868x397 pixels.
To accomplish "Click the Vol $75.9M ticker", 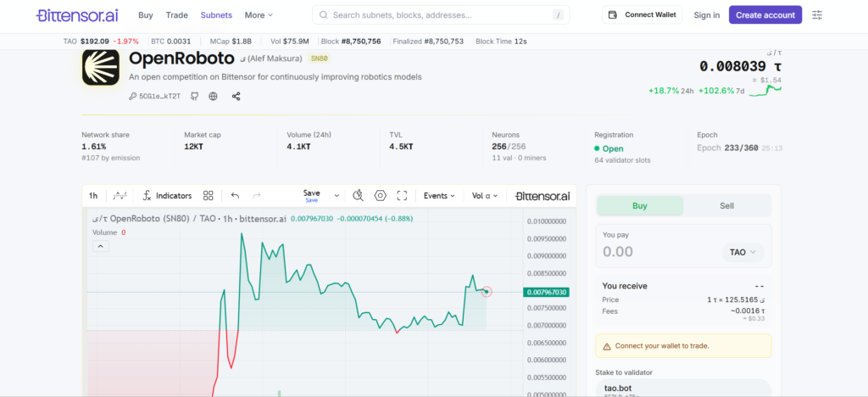I will [290, 41].
